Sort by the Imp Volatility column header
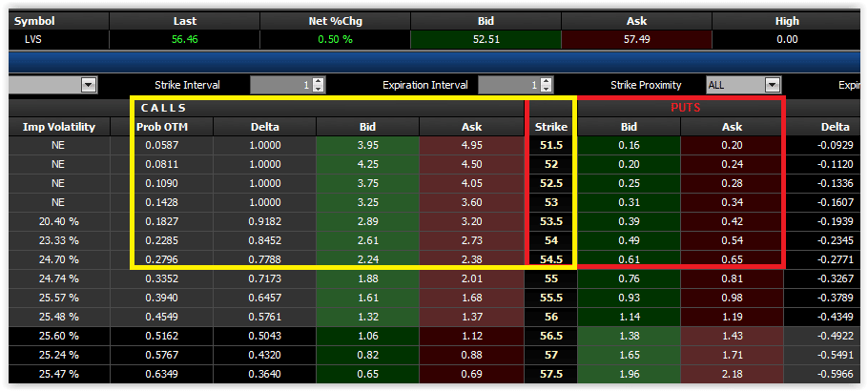 point(59,127)
